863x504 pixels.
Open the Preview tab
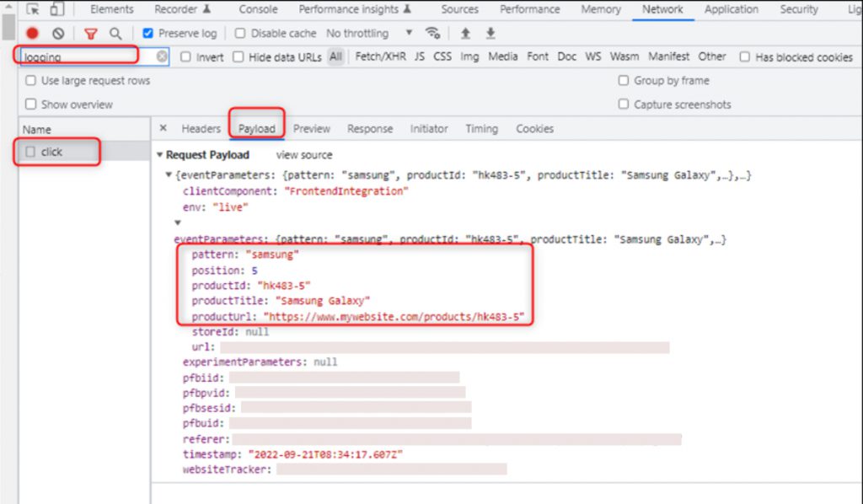coord(312,129)
